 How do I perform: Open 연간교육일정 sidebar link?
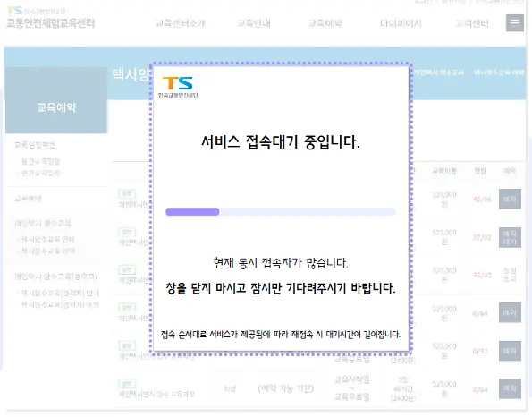40,173
